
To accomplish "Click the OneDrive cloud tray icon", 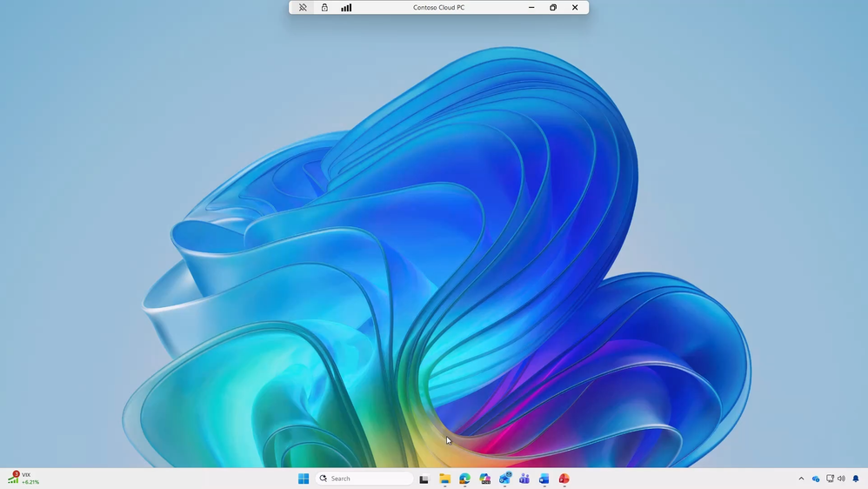I will tap(816, 479).
